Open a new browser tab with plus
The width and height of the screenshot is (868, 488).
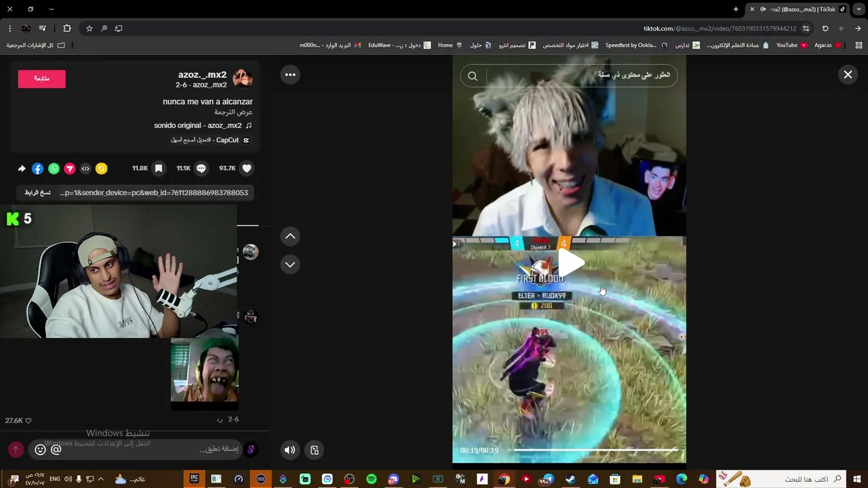coord(736,9)
